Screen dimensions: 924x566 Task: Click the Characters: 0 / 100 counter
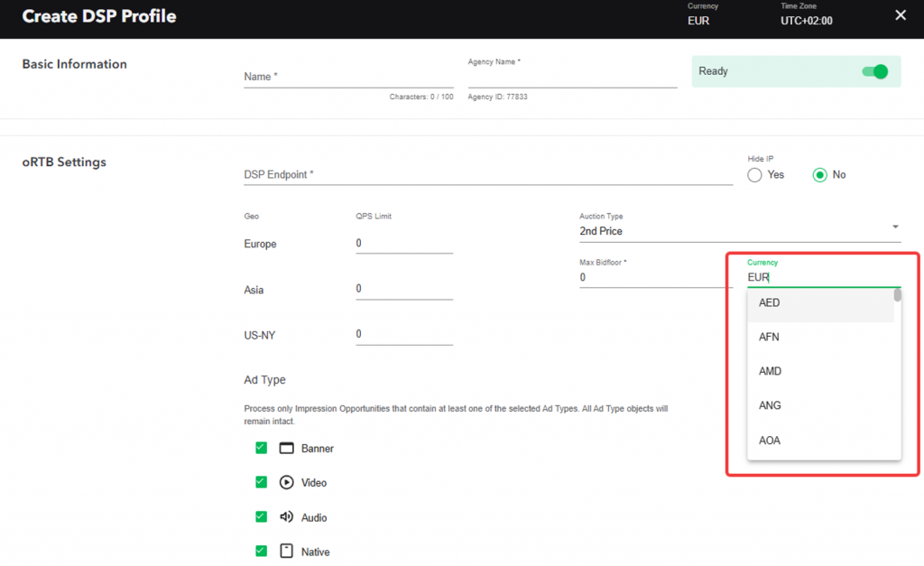click(421, 97)
